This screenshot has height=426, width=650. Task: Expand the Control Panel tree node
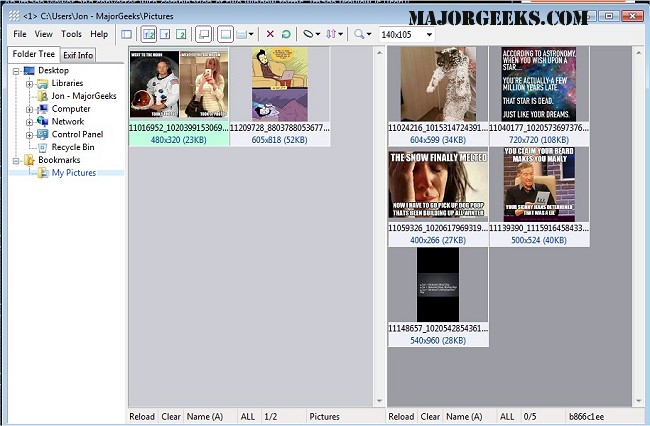(x=29, y=136)
